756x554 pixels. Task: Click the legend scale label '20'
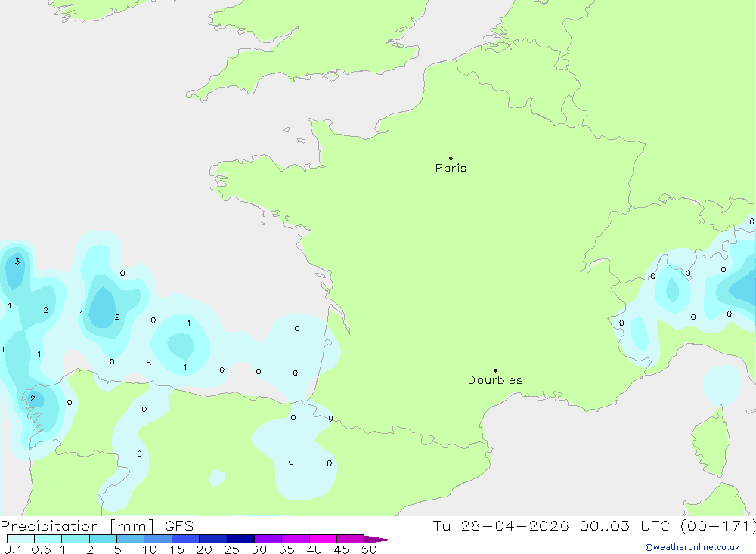tap(204, 549)
